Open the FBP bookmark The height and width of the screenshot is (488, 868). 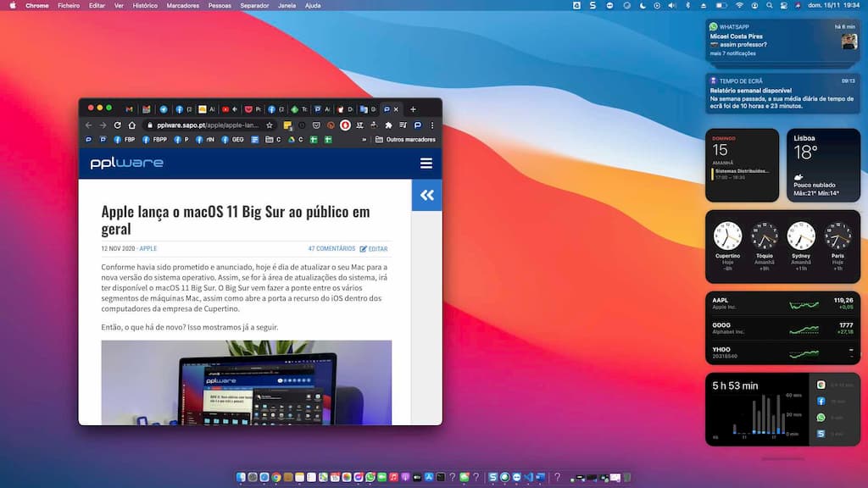pos(125,140)
